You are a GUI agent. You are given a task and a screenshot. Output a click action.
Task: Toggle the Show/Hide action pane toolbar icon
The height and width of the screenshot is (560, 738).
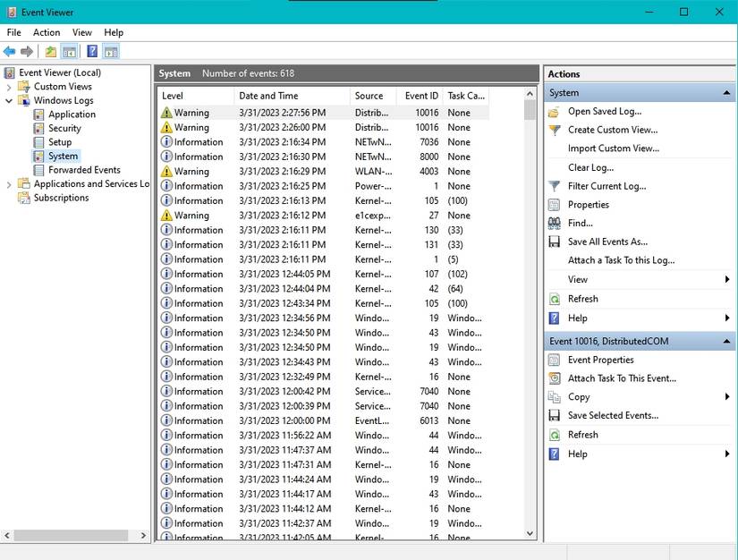[109, 51]
